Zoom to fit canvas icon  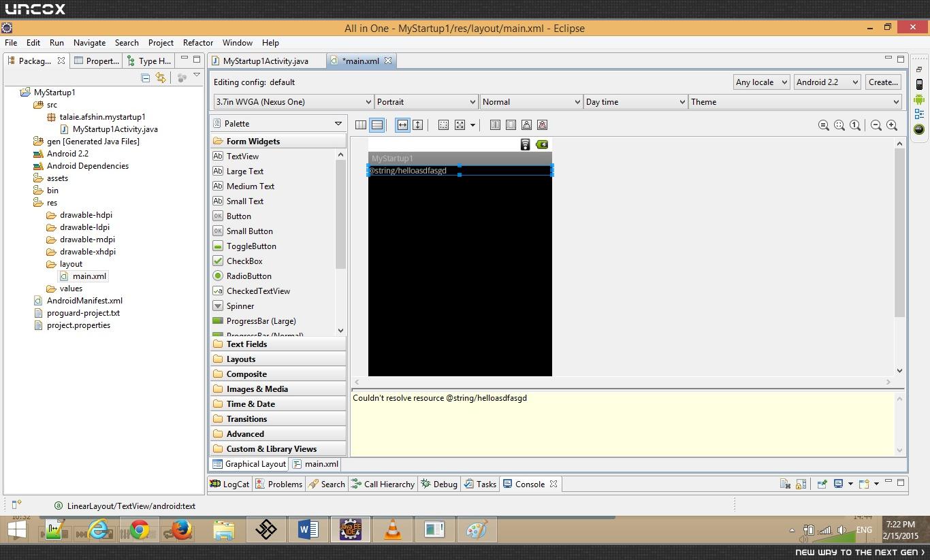click(x=839, y=125)
